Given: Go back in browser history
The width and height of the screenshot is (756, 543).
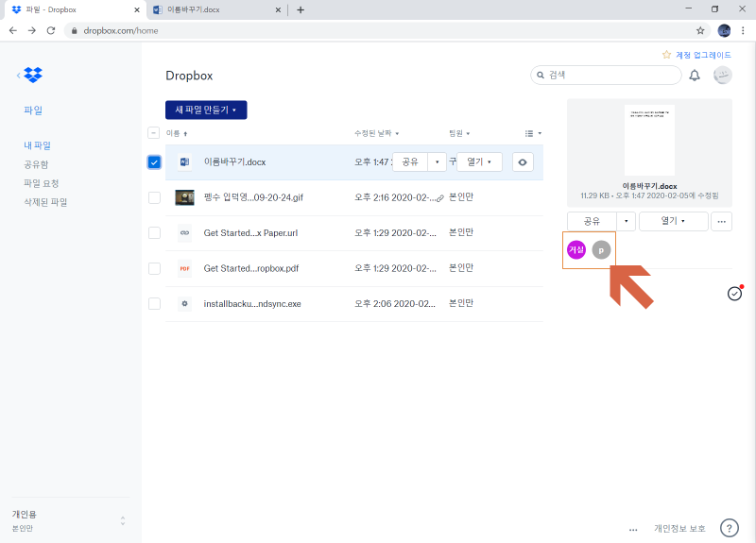Looking at the screenshot, I should (13, 30).
